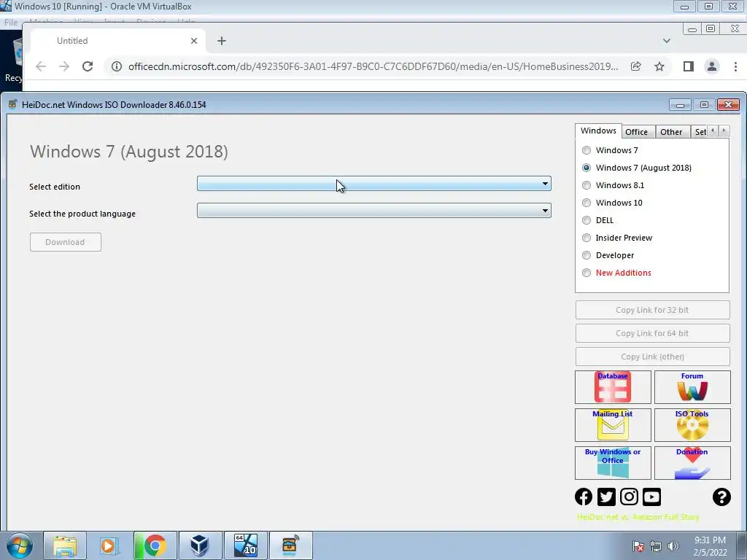Switch to the Other tab

[x=671, y=132]
